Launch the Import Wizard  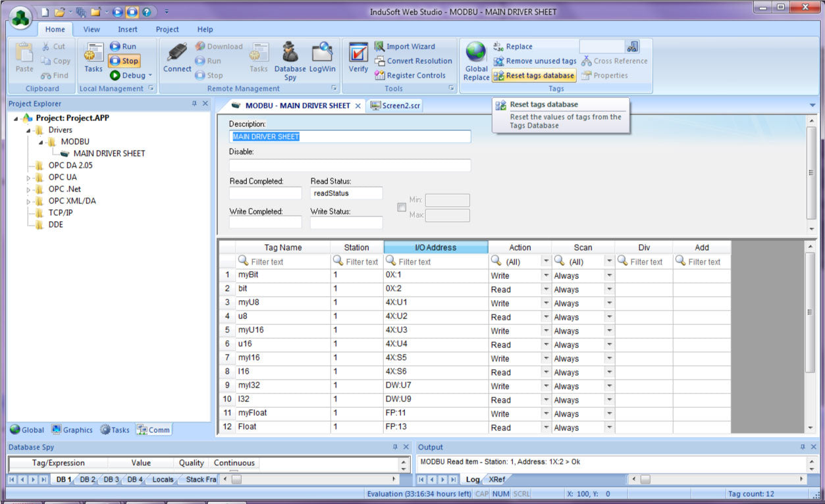(x=405, y=47)
